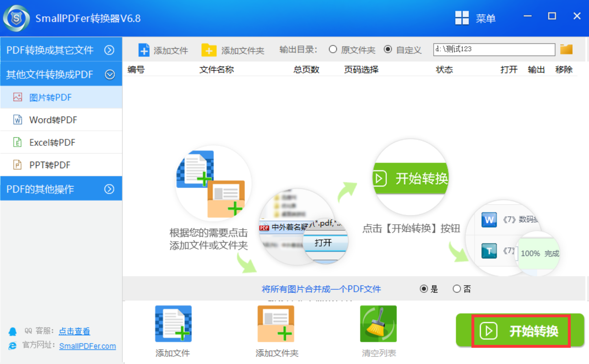Select Excel to PDF conversion

click(52, 143)
